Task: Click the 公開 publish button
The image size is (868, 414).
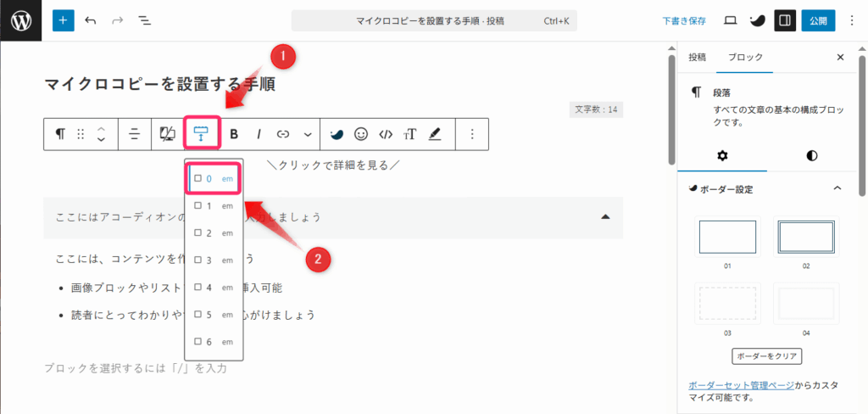Action: tap(818, 21)
